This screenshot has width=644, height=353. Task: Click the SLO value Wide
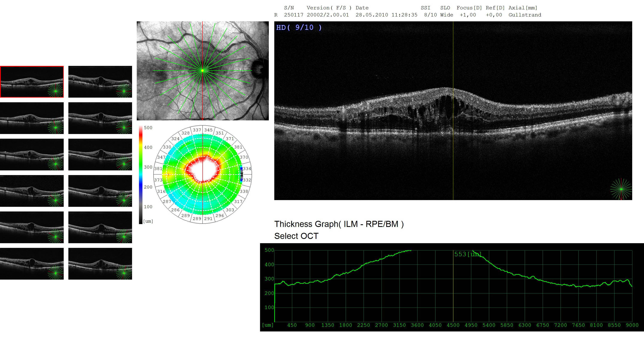[447, 15]
